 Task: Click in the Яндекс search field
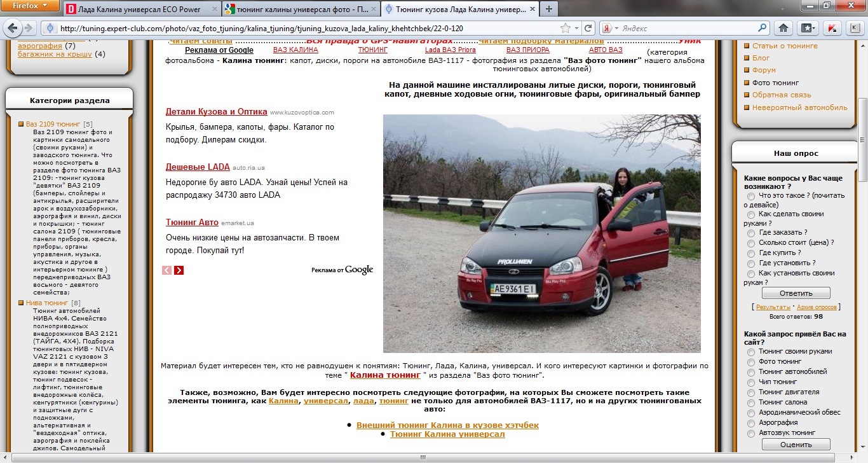pyautogui.click(x=688, y=29)
